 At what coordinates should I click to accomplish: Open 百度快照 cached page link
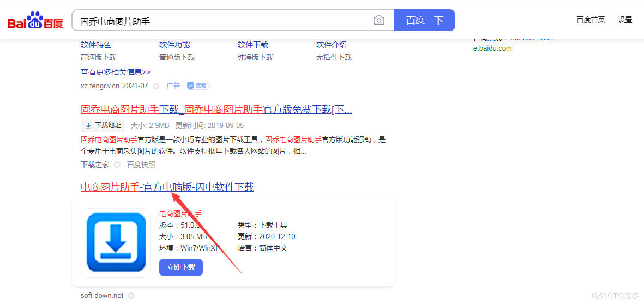coord(141,165)
